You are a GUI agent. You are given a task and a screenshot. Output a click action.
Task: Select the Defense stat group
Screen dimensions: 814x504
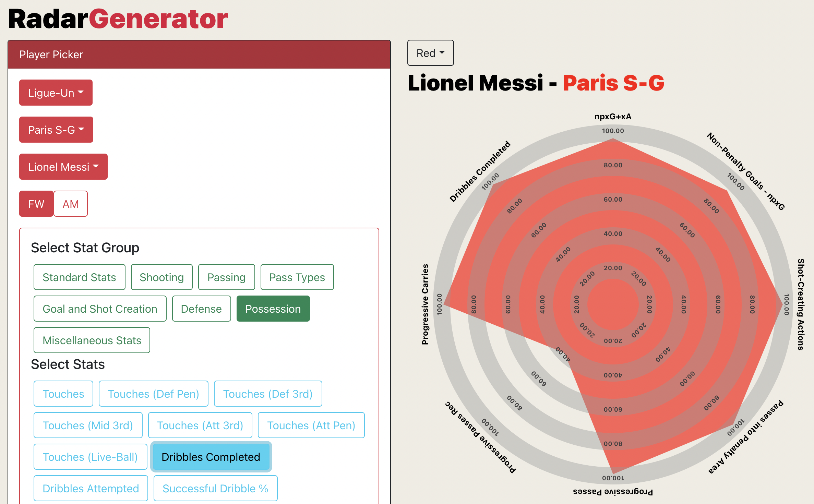point(201,308)
